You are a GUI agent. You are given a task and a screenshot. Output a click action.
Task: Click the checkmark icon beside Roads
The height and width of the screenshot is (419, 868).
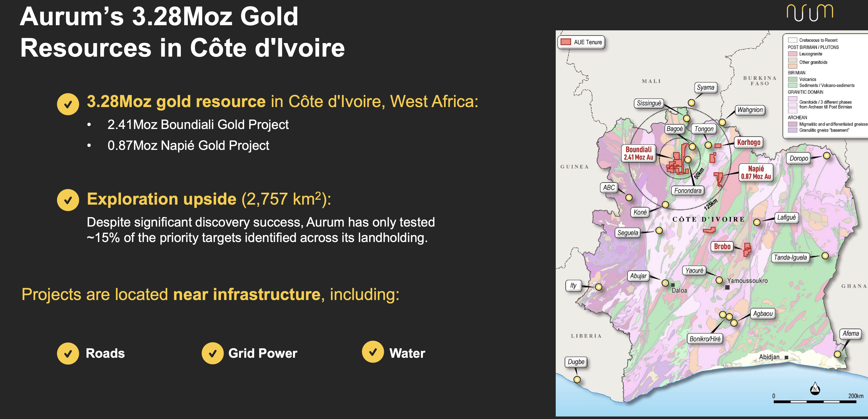point(68,353)
